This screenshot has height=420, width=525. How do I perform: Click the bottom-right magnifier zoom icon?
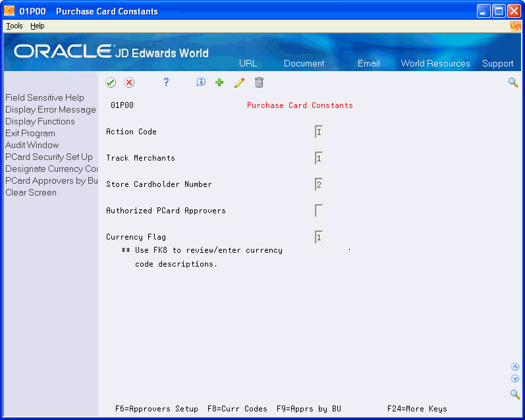(x=515, y=394)
